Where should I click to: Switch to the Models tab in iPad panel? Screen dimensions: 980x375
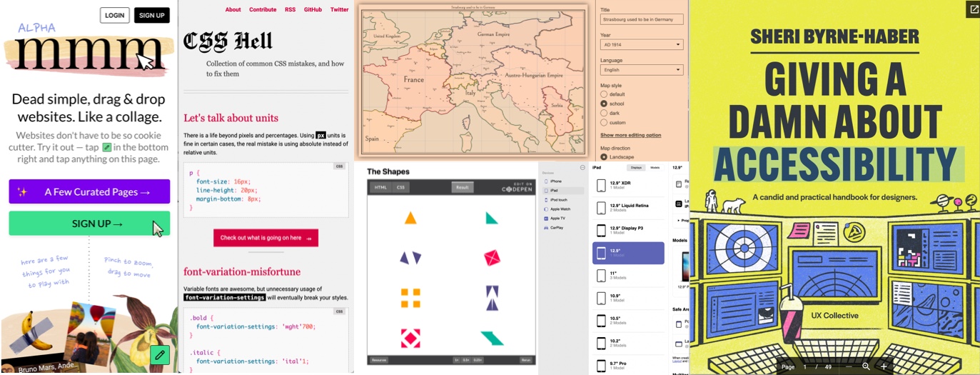click(655, 167)
